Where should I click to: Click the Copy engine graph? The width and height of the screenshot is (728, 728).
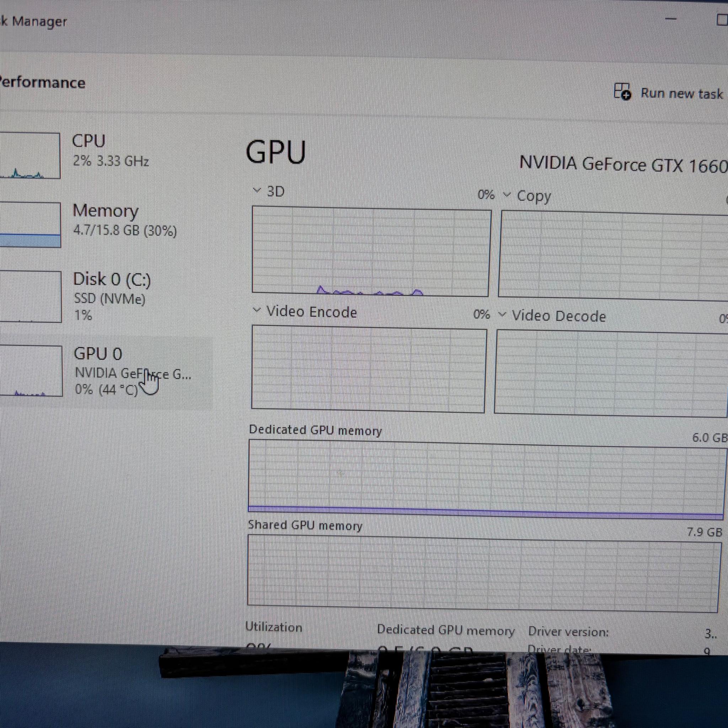(613, 256)
